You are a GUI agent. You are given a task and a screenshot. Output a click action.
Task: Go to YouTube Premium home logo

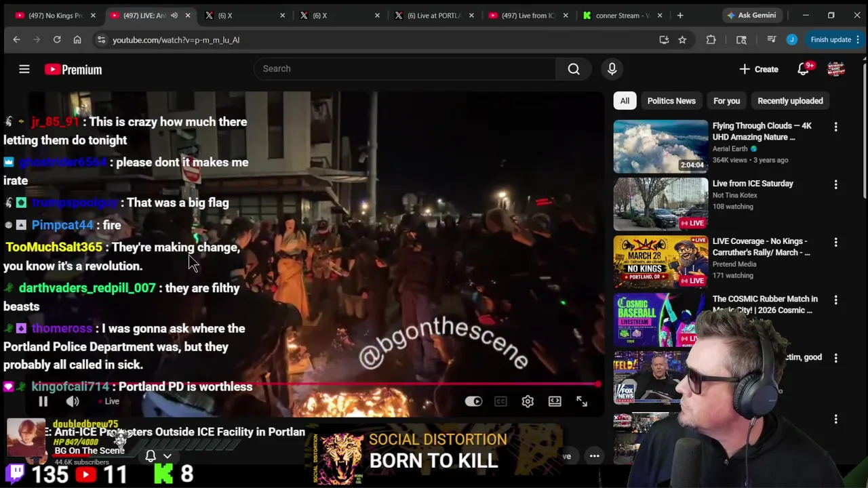tap(73, 69)
